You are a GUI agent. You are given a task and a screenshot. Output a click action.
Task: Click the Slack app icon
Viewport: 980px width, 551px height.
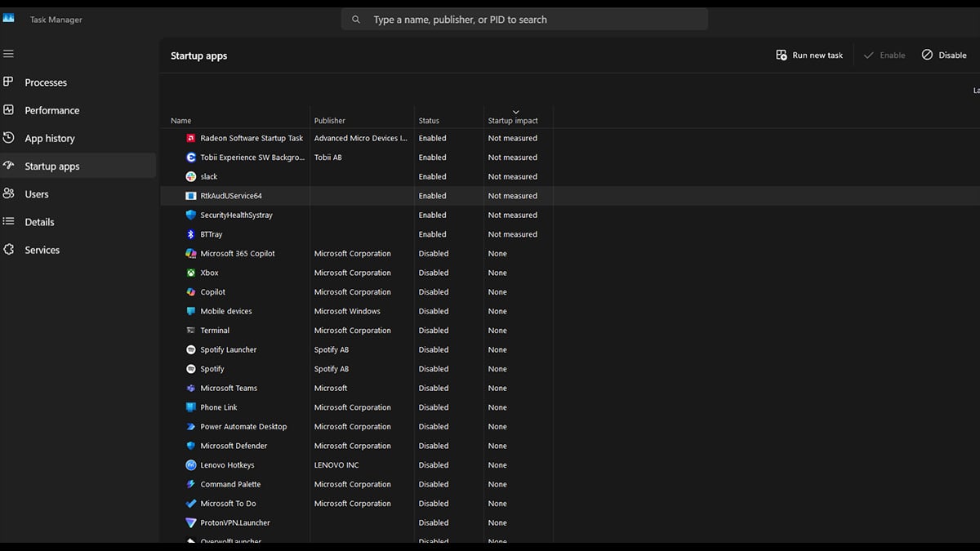[x=191, y=176]
